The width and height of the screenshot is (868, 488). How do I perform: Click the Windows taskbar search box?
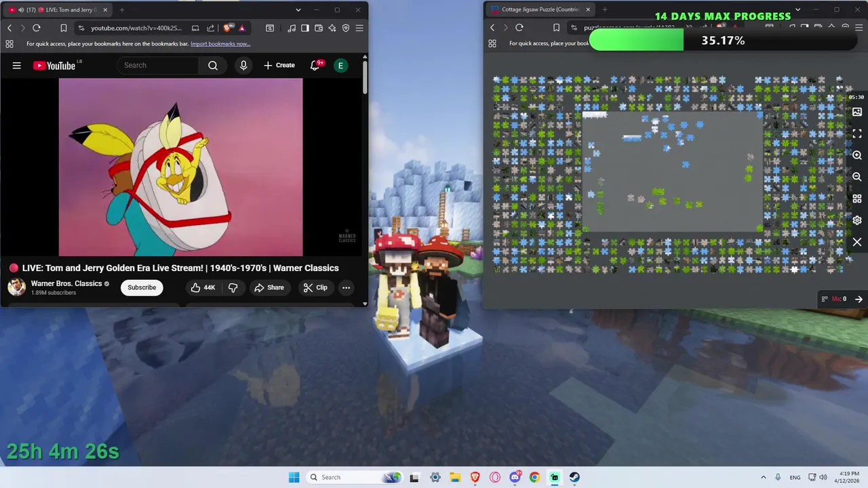point(354,477)
